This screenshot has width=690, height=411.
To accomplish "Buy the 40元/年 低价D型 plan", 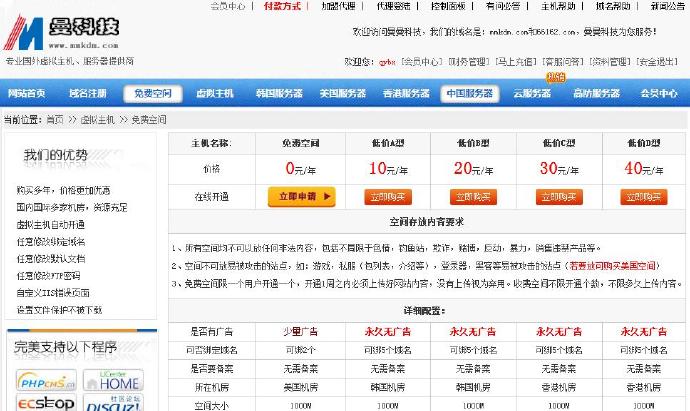I will pos(642,197).
